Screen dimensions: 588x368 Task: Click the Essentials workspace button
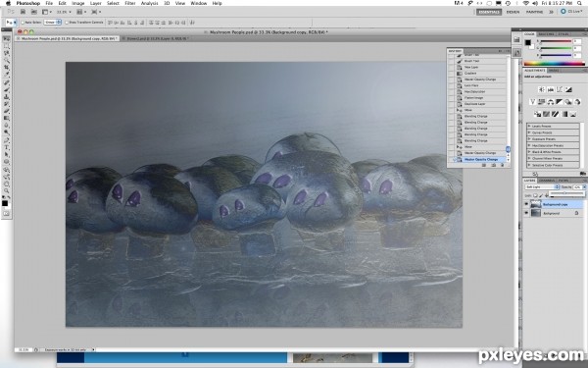click(x=489, y=12)
